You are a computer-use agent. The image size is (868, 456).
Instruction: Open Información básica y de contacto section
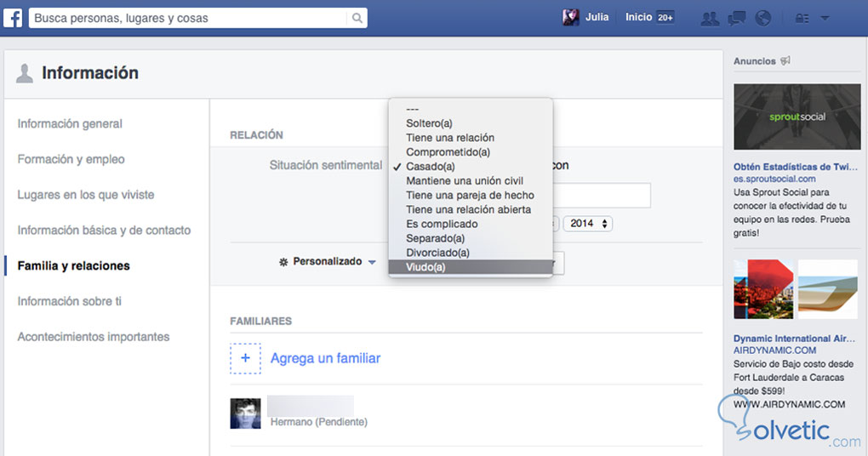(104, 230)
